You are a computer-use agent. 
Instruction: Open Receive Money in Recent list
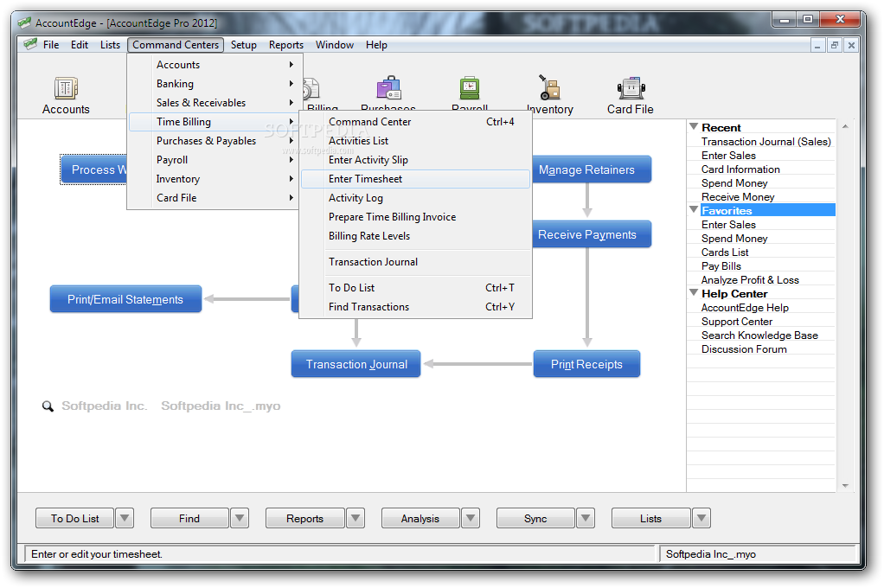[738, 197]
